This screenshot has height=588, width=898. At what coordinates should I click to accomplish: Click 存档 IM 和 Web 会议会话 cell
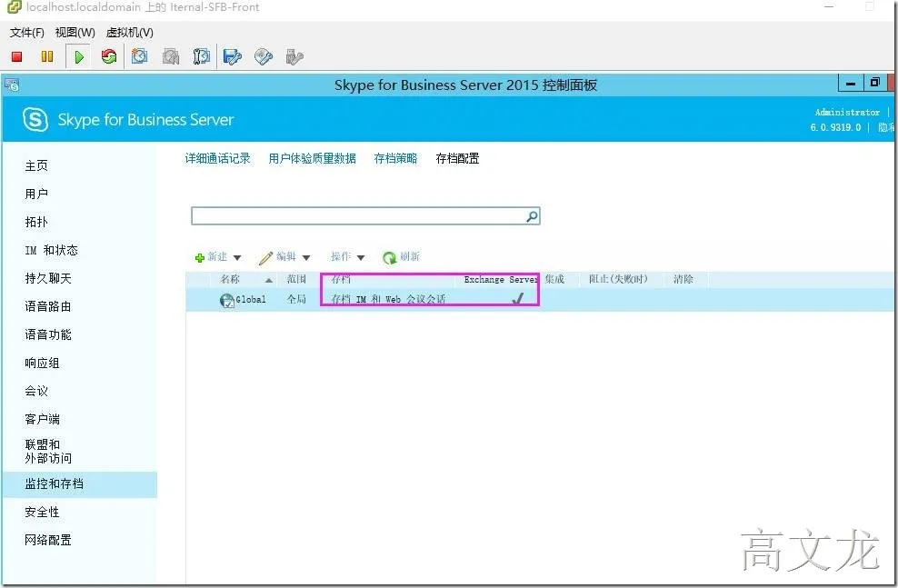(x=388, y=299)
